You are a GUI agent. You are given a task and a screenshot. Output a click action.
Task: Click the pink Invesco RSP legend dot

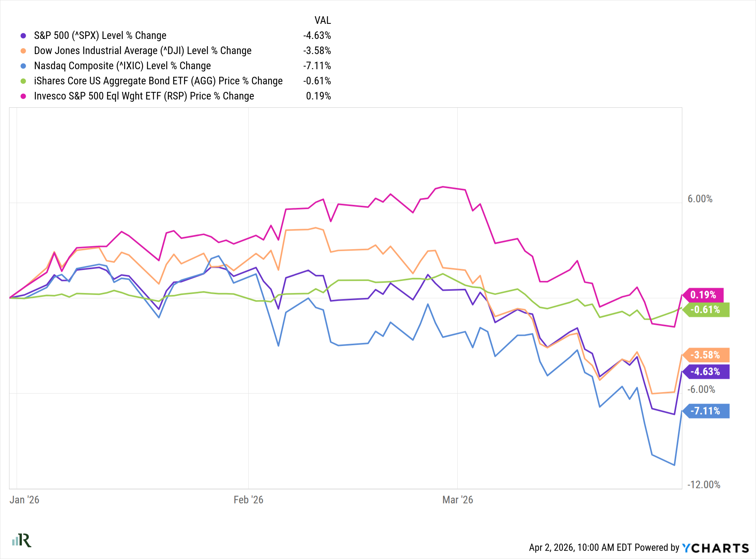click(23, 96)
